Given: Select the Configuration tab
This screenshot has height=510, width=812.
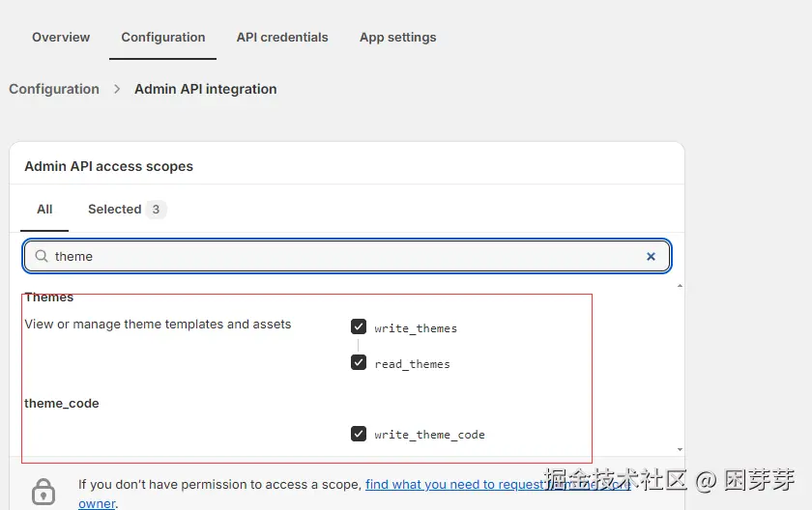Looking at the screenshot, I should click(x=163, y=38).
